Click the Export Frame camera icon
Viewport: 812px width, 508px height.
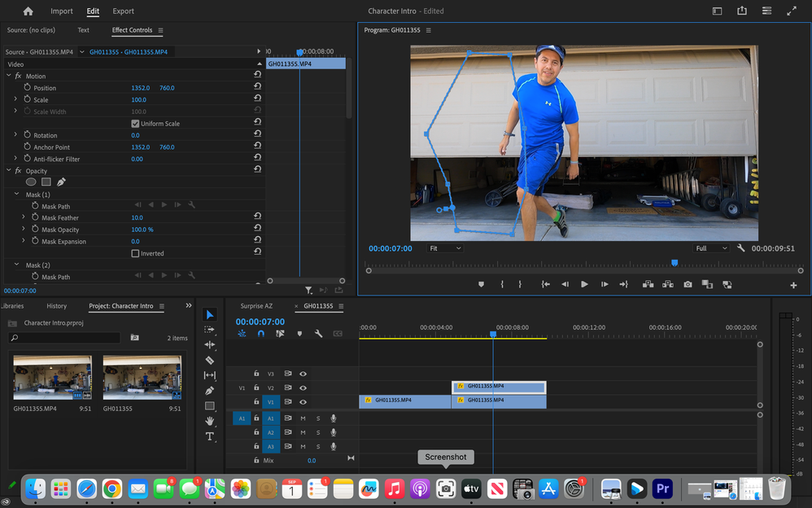[x=688, y=284]
